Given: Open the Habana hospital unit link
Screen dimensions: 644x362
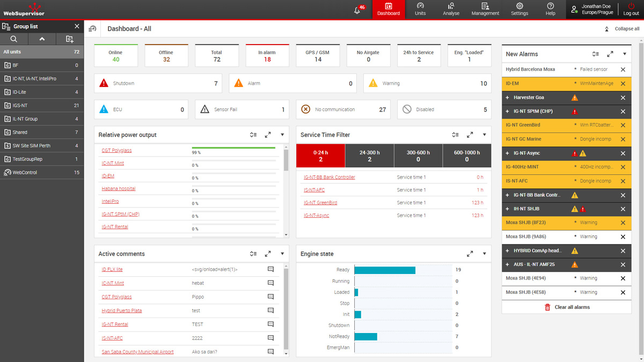Looking at the screenshot, I should tap(119, 189).
